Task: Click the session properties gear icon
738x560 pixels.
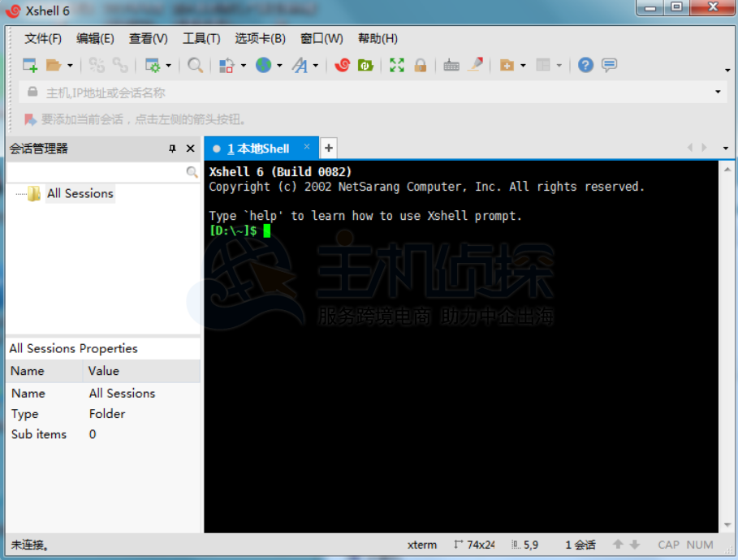Action: pyautogui.click(x=154, y=65)
